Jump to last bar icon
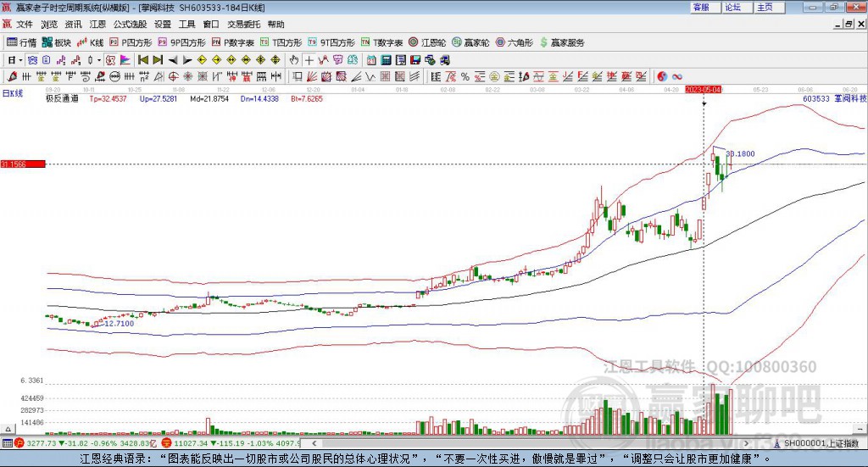The width and height of the screenshot is (868, 467). point(158,60)
